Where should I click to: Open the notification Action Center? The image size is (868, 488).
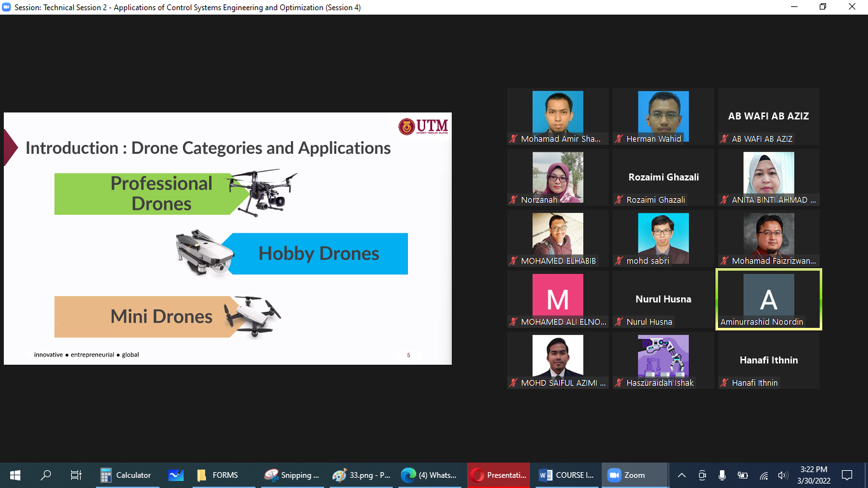click(846, 475)
